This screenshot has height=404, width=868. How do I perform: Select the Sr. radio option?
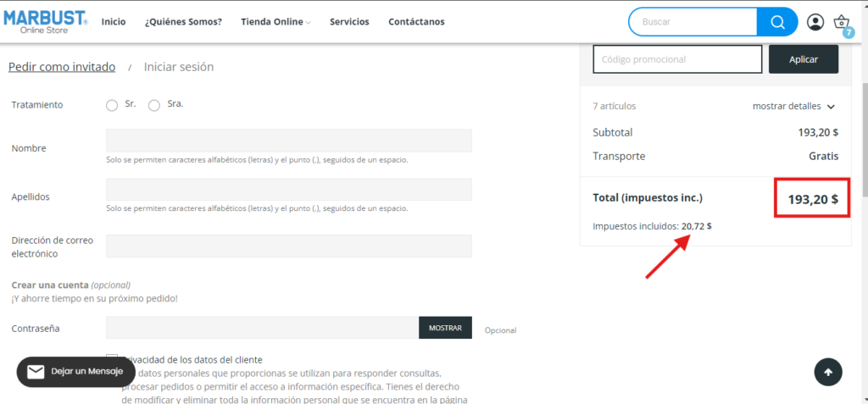click(112, 106)
